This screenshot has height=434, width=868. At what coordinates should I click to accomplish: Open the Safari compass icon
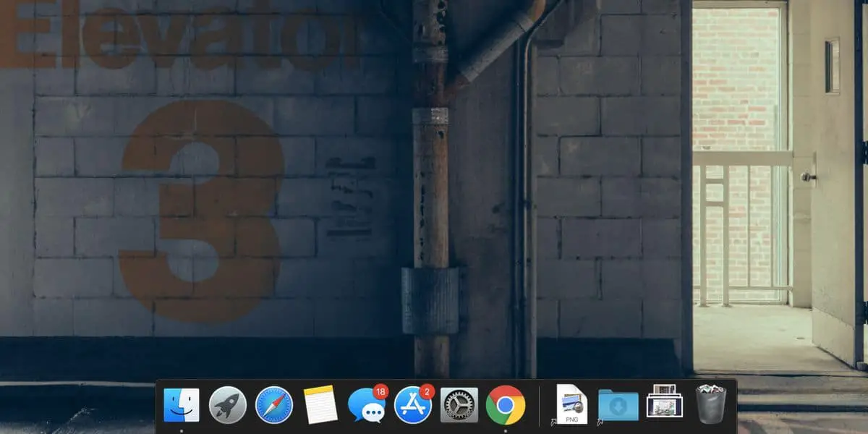coord(274,405)
